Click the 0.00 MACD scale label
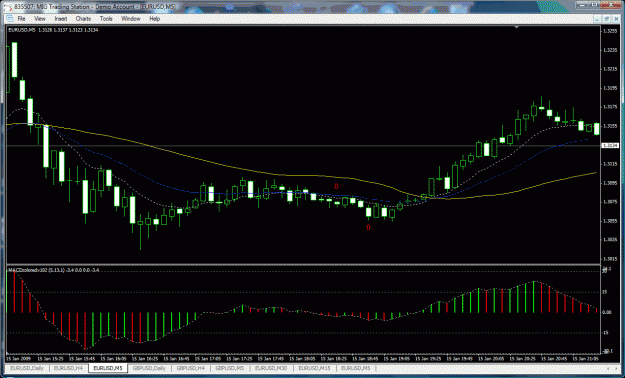Image resolution: width=625 pixels, height=378 pixels. tap(607, 312)
